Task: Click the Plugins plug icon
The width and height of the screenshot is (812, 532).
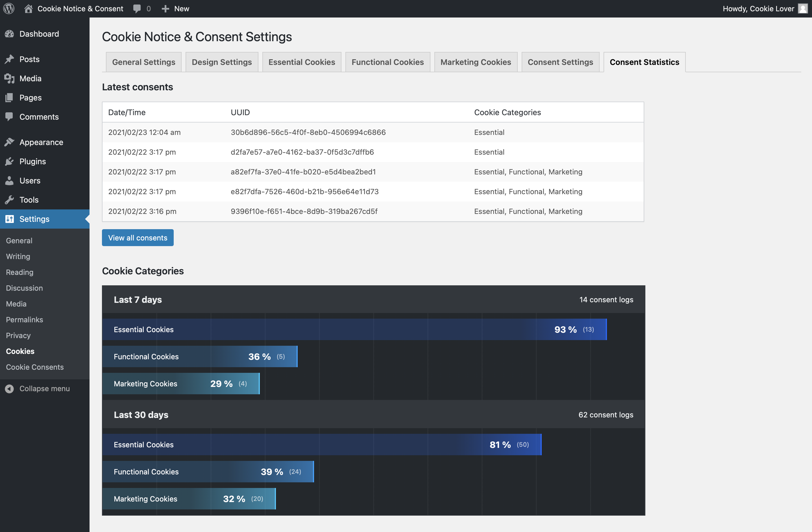Action: 10,161
